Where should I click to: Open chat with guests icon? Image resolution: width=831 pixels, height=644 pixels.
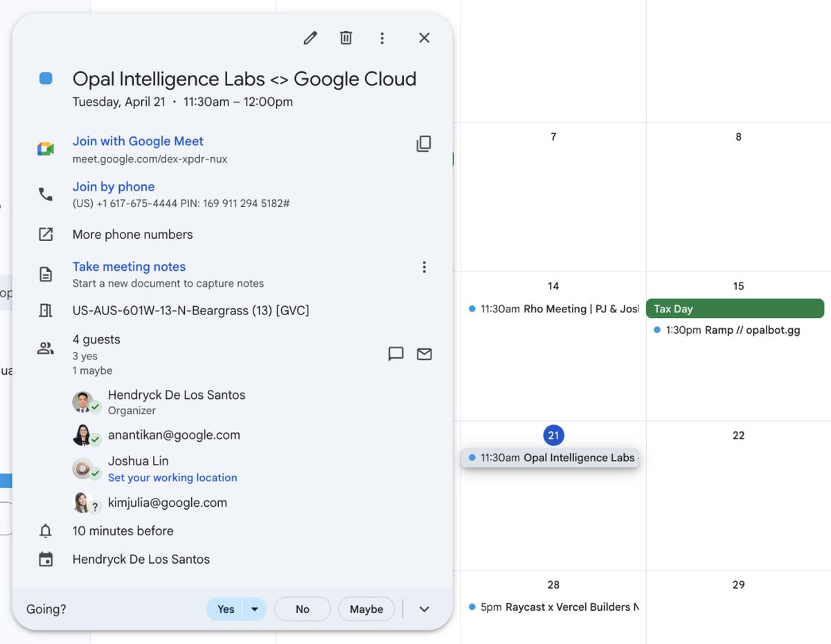tap(396, 354)
